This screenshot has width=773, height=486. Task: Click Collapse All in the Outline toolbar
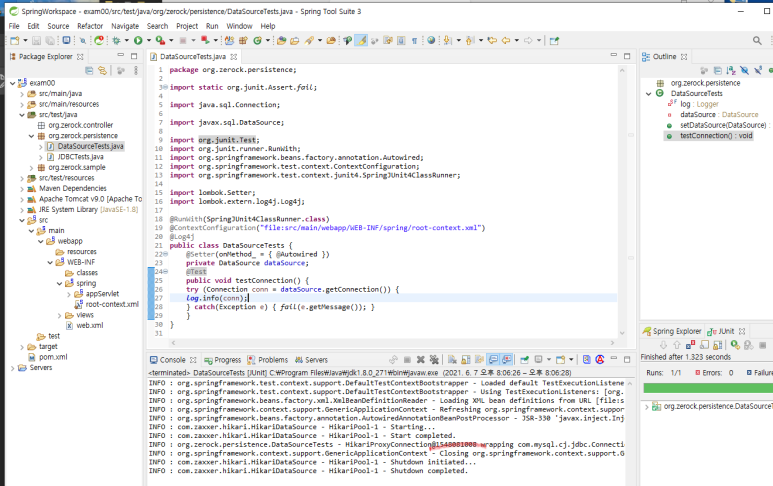tap(718, 71)
